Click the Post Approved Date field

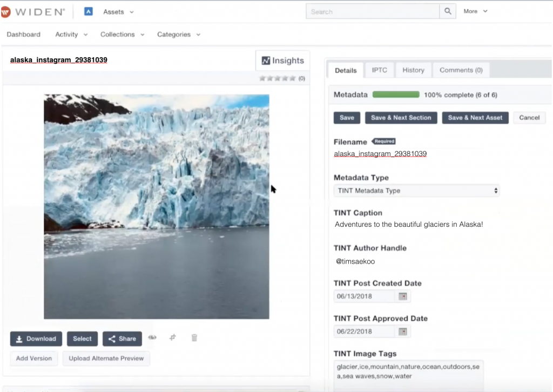364,332
